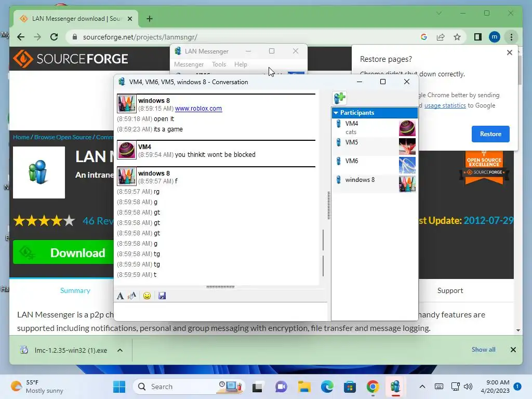
Task: Open the font chooser (A) in chat toolbar
Action: click(x=120, y=296)
